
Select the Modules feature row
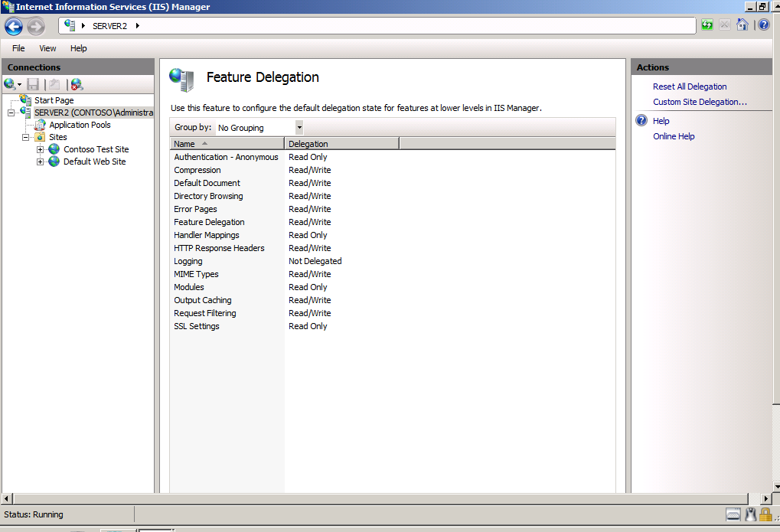point(393,287)
